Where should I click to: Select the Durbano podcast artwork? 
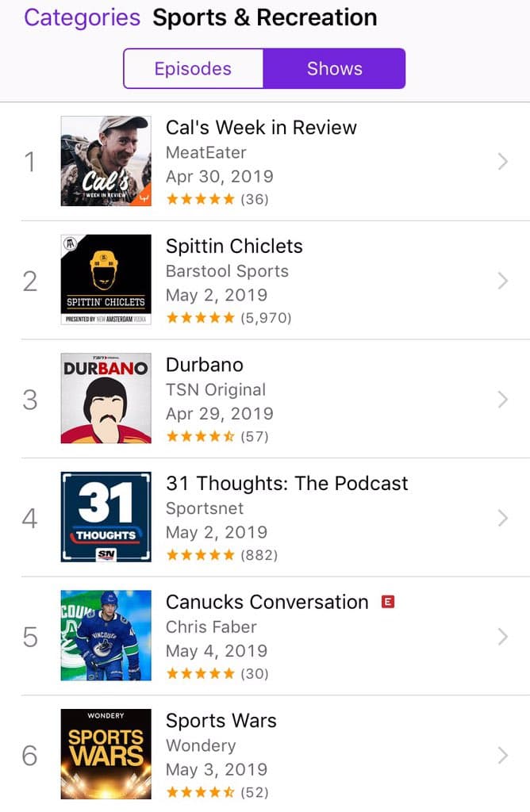106,398
